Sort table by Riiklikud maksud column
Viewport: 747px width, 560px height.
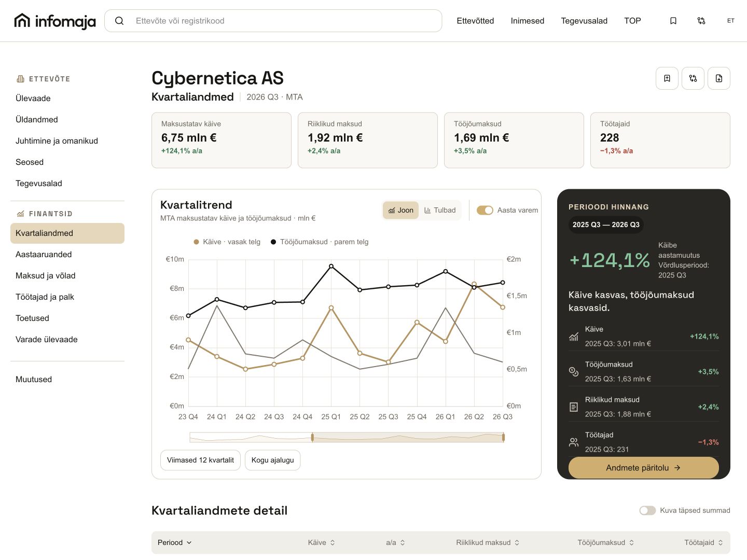click(x=488, y=542)
